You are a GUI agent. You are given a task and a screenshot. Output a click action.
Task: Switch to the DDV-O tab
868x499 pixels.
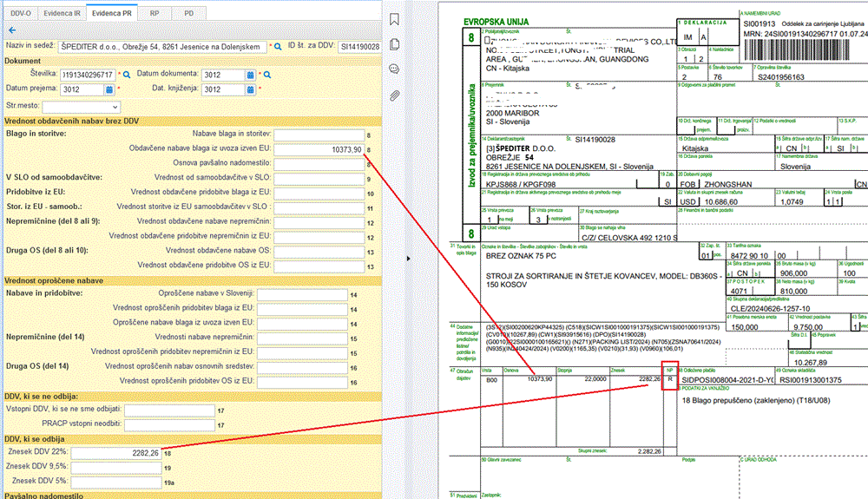point(21,13)
